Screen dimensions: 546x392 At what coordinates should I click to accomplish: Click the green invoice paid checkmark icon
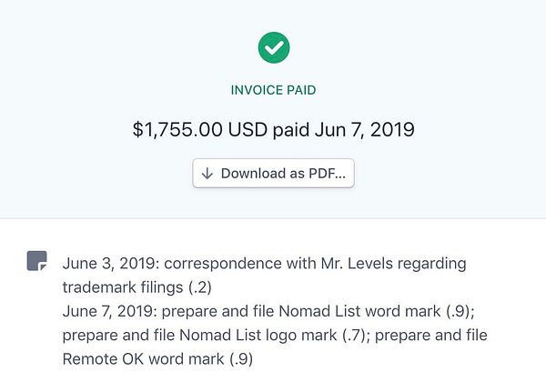click(x=273, y=47)
